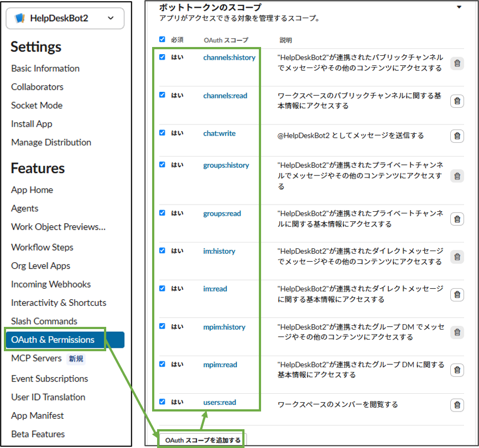The height and width of the screenshot is (448, 479).
Task: Open the groups:history scope link
Action: click(226, 165)
